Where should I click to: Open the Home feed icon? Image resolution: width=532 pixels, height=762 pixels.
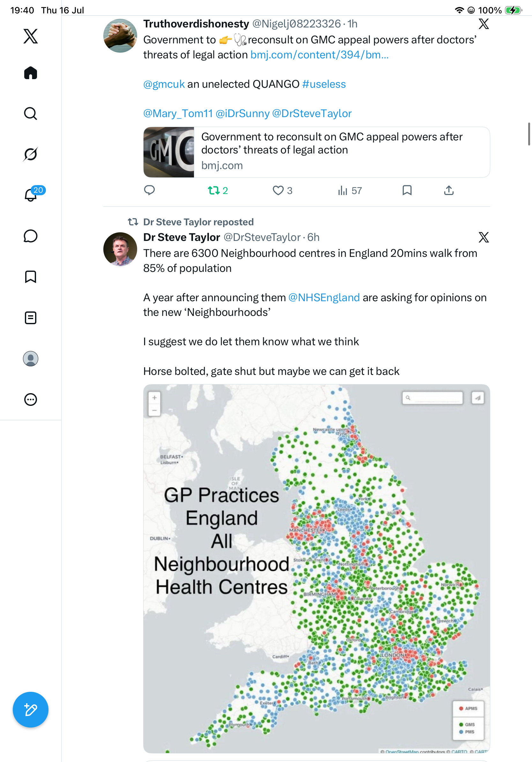(x=31, y=73)
